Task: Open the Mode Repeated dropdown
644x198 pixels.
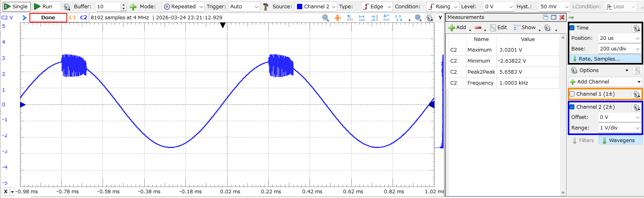Action: pos(183,7)
